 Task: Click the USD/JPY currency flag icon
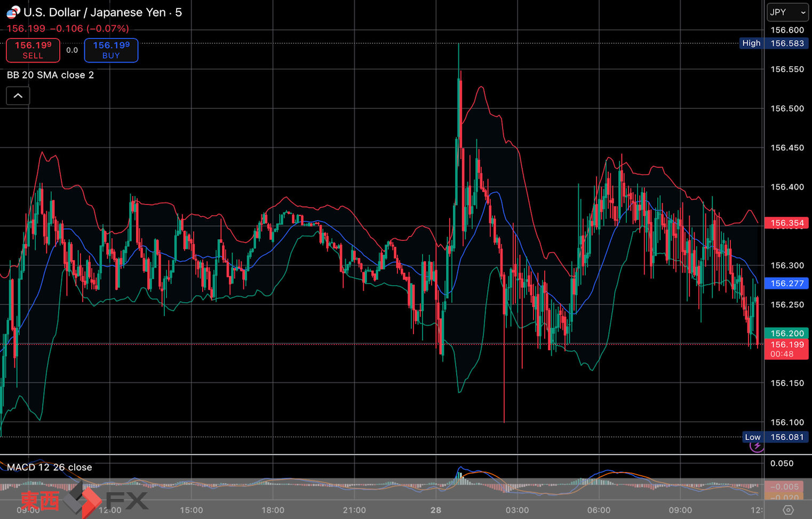tap(13, 12)
